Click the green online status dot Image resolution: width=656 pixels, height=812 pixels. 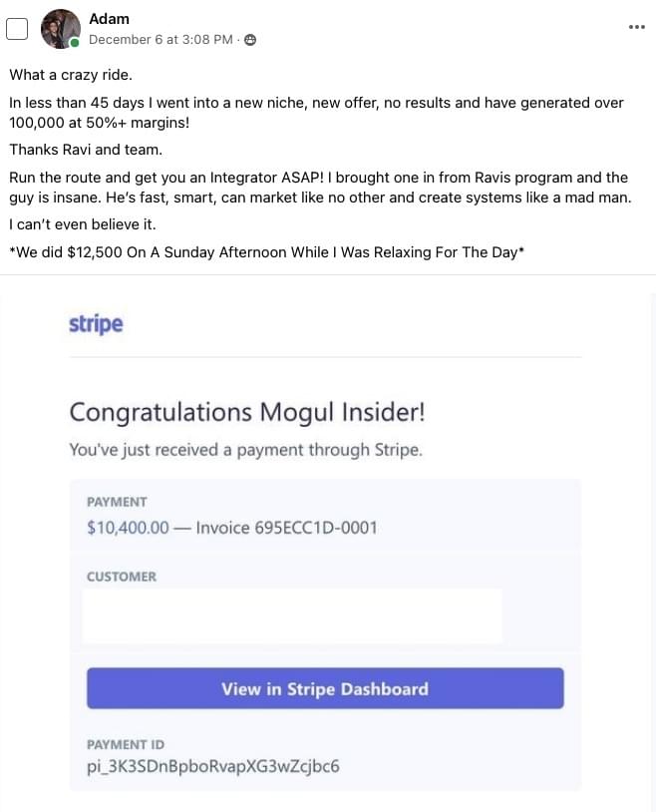point(75,43)
